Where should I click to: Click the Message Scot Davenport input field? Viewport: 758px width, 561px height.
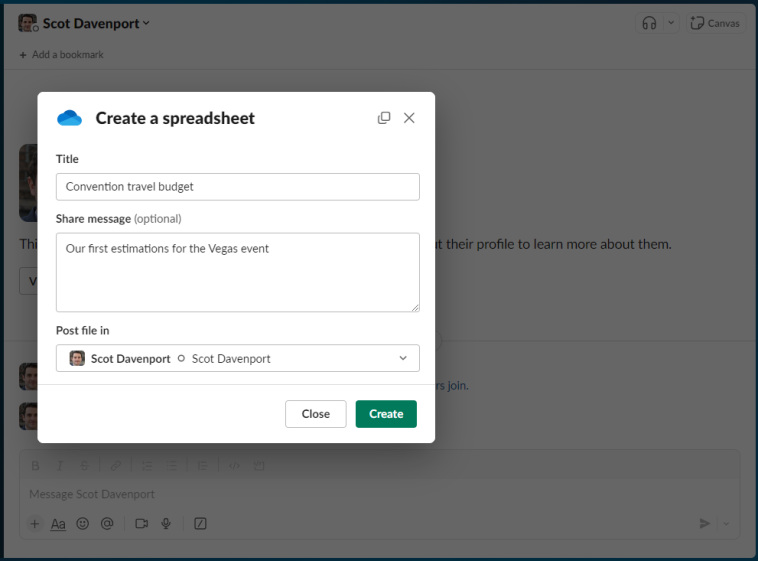click(x=379, y=494)
